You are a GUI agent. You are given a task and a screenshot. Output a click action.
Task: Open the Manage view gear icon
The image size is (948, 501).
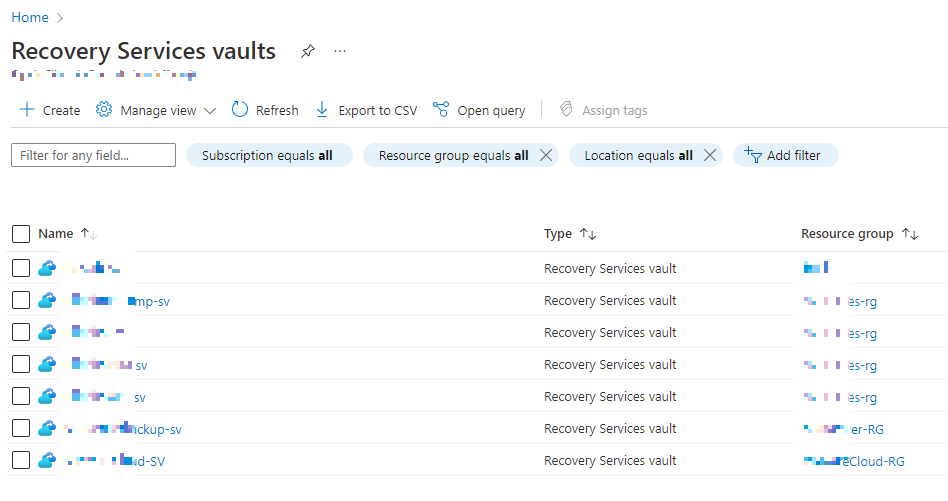pyautogui.click(x=104, y=109)
